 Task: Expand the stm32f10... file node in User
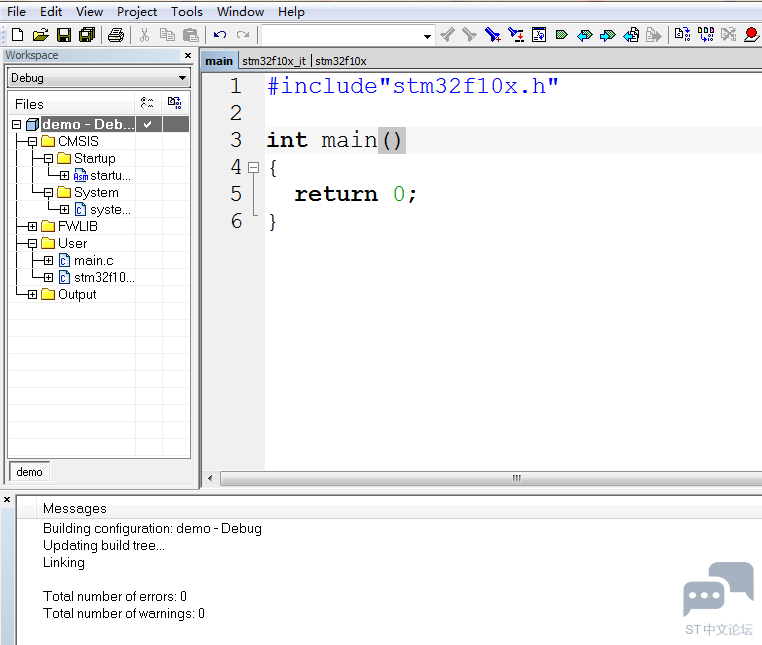(x=49, y=278)
